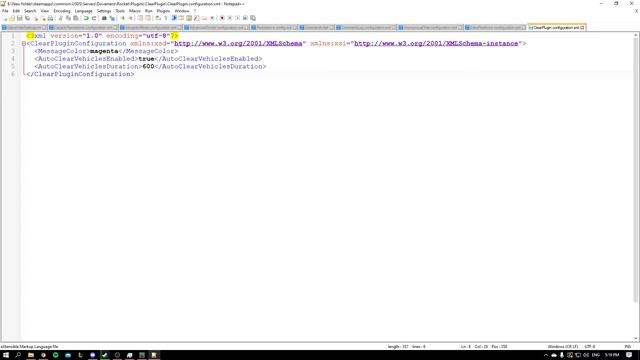Open the Function List icon
640x360 pixels.
[x=197, y=18]
